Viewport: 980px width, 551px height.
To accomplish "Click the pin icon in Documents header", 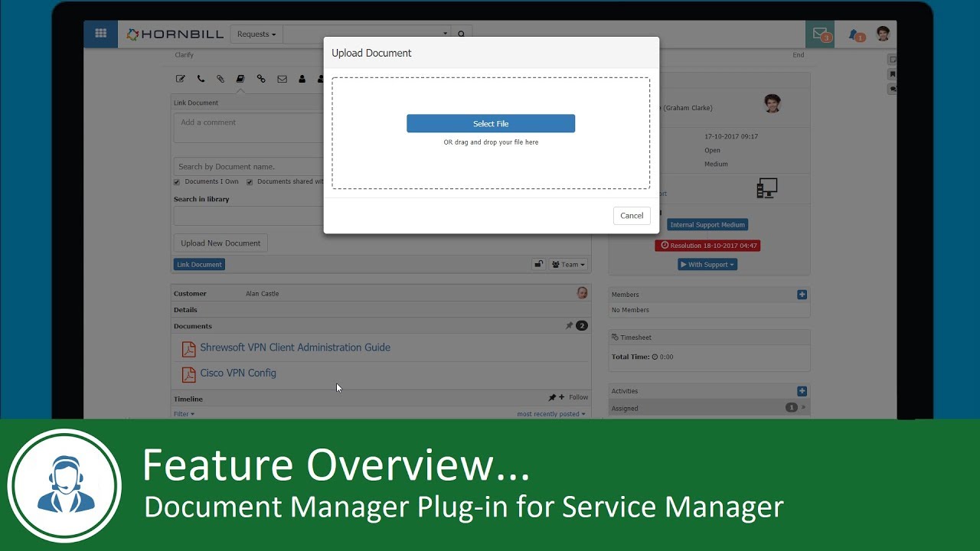I will 569,326.
